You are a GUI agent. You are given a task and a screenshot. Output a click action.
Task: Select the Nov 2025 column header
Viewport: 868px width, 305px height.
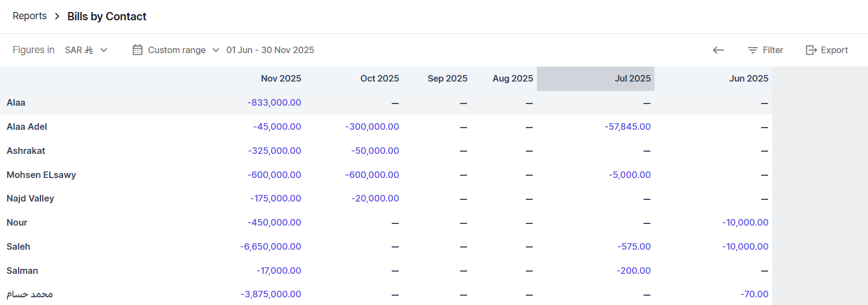[x=281, y=78]
